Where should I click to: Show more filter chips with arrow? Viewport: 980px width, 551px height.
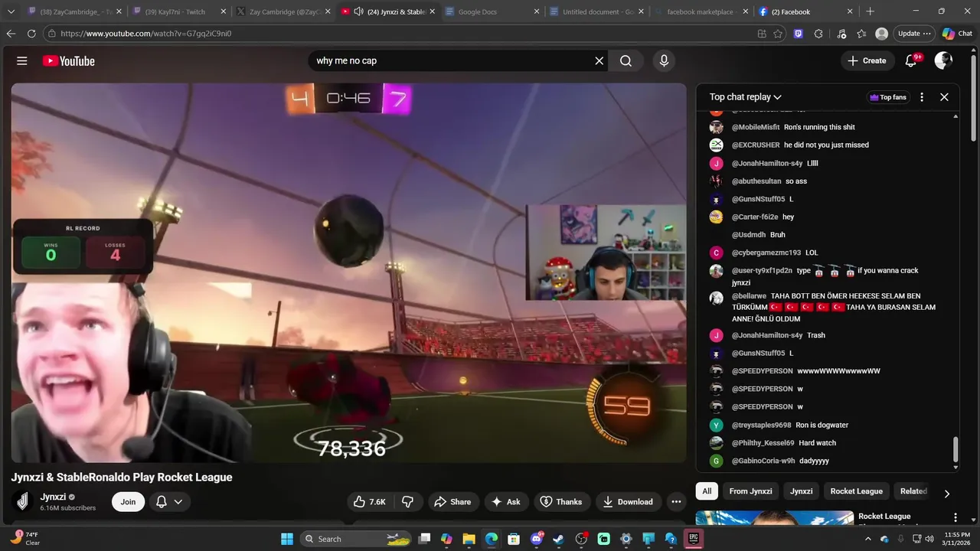[946, 494]
